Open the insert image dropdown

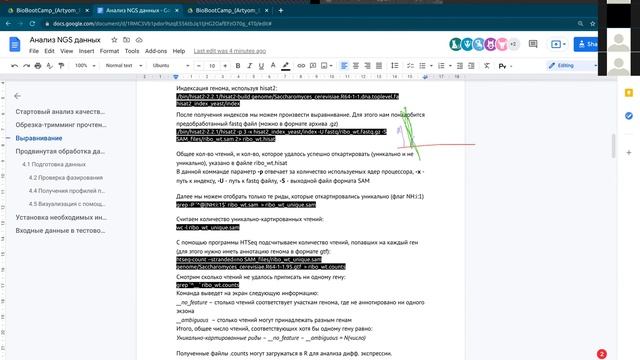click(327, 66)
